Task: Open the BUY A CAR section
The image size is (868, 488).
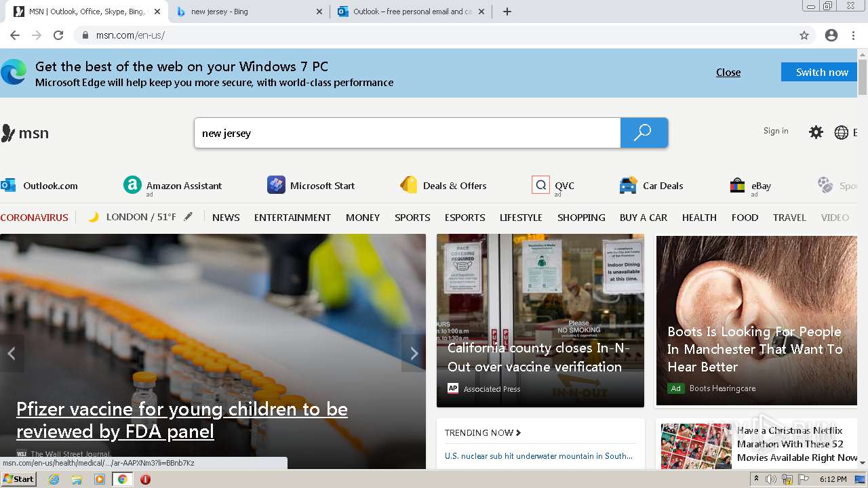Action: point(644,218)
